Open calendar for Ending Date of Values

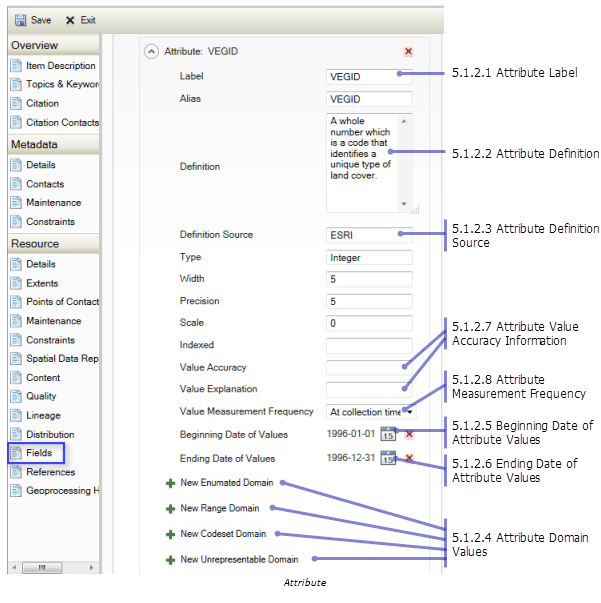(x=388, y=458)
